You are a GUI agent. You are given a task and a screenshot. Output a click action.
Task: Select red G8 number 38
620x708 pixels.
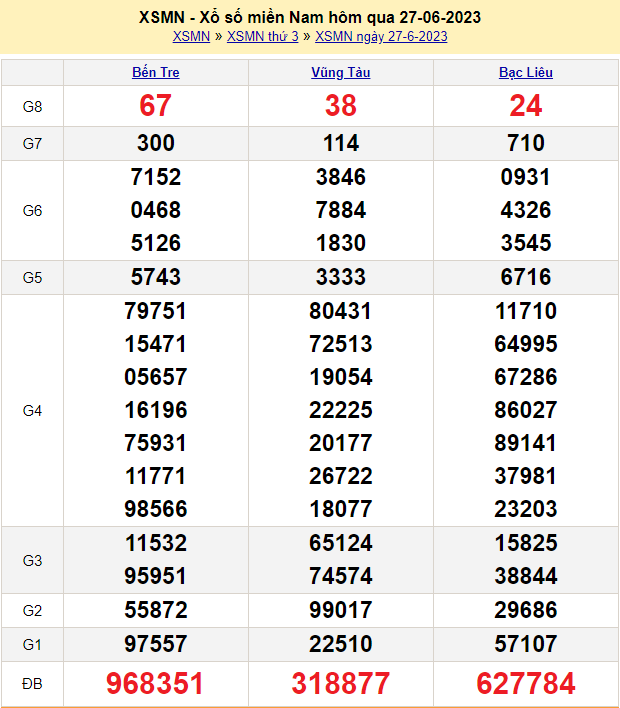[341, 106]
